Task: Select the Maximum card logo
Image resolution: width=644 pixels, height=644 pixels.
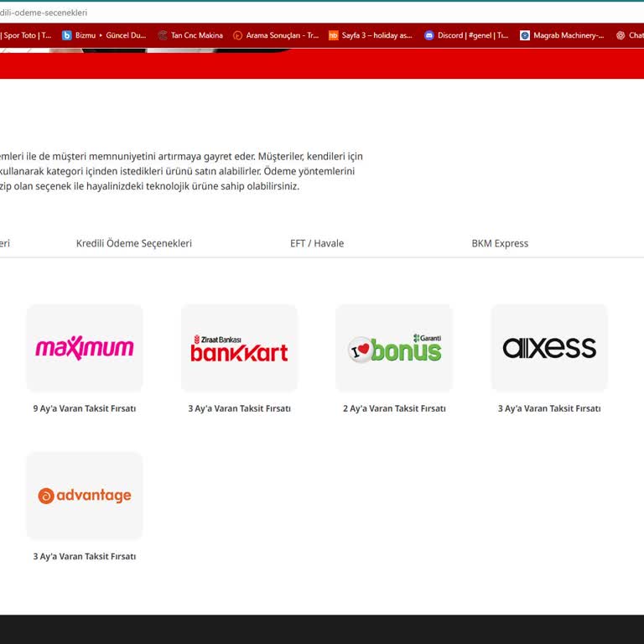Action: (x=85, y=348)
